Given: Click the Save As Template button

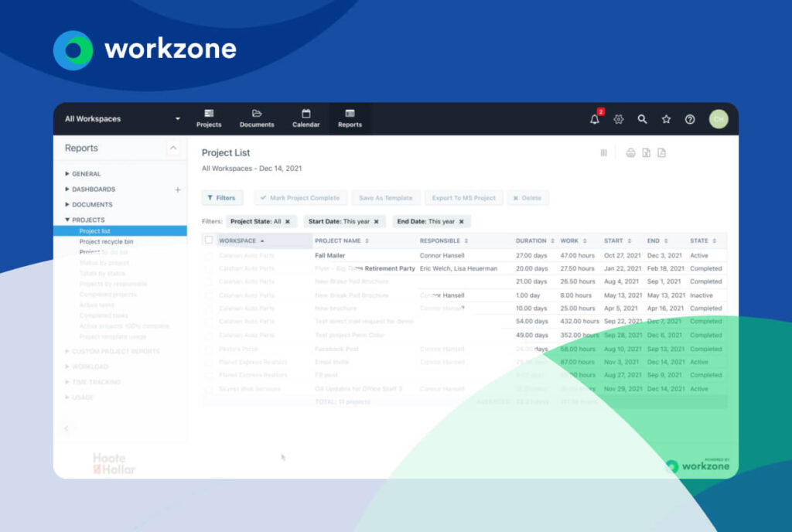Looking at the screenshot, I should [x=386, y=197].
